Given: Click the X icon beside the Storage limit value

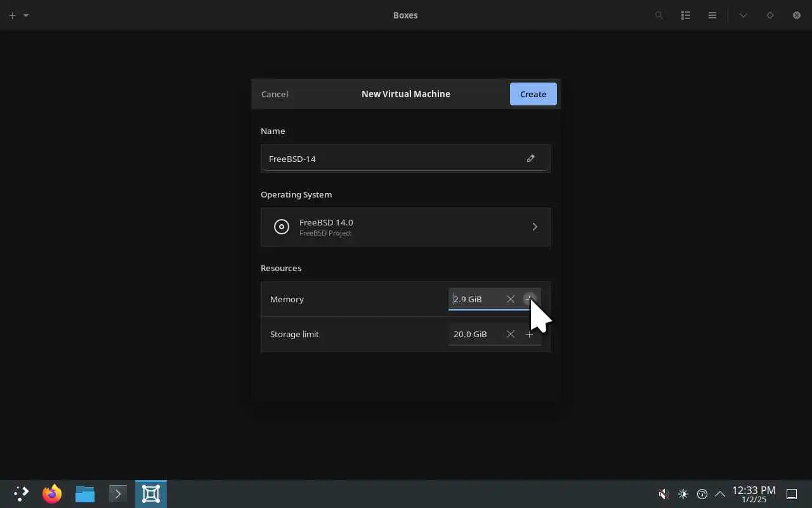Looking at the screenshot, I should click(x=510, y=334).
